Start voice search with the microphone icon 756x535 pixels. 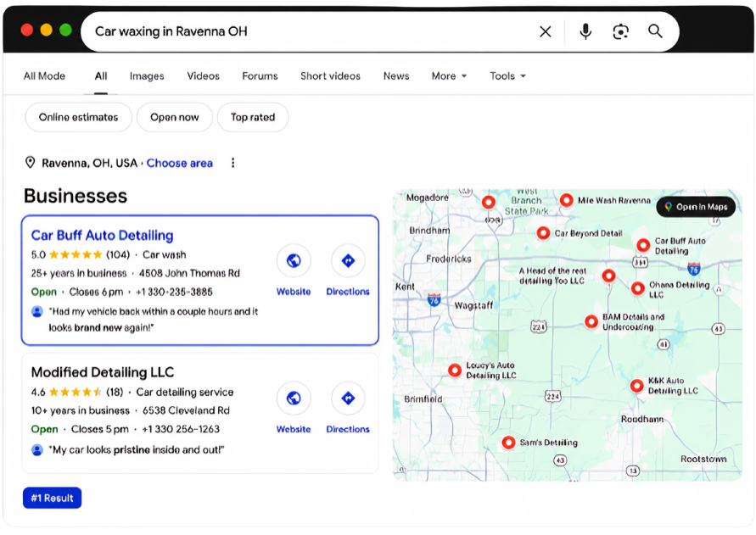pos(585,32)
